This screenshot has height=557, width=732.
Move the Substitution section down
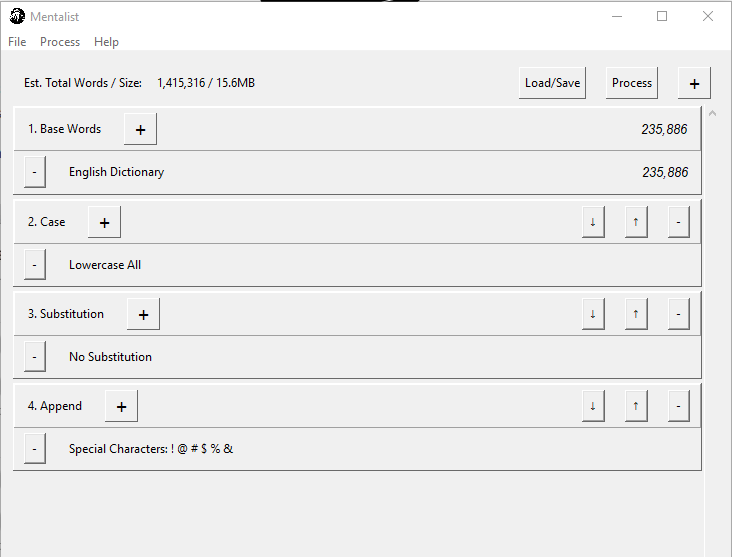593,314
